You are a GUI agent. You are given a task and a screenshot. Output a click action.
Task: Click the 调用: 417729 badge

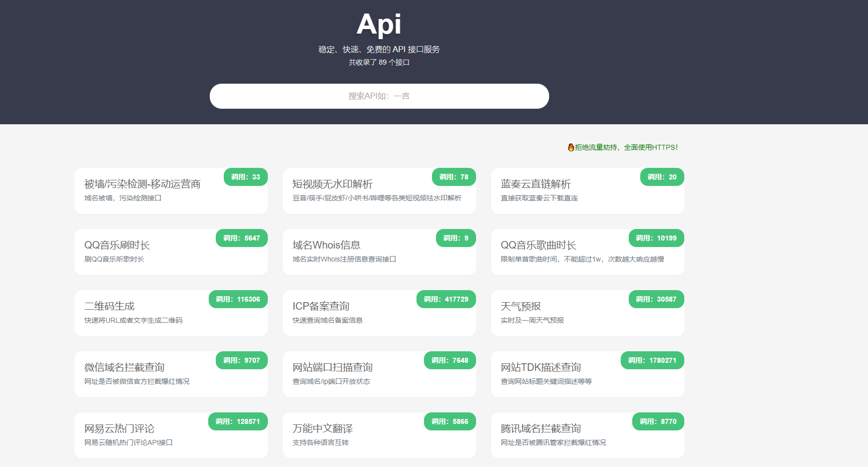tap(446, 299)
